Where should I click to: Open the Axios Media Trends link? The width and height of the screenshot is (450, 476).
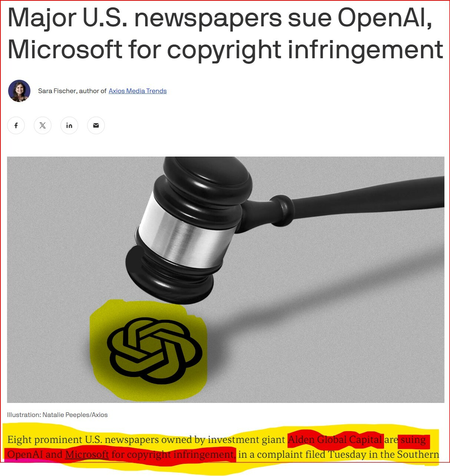pyautogui.click(x=138, y=91)
